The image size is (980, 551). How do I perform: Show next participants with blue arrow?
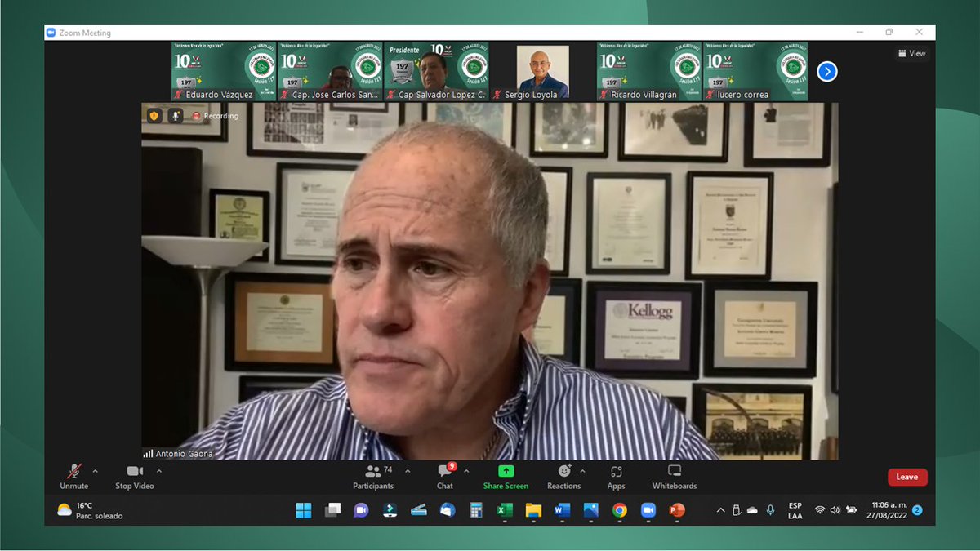pos(827,72)
